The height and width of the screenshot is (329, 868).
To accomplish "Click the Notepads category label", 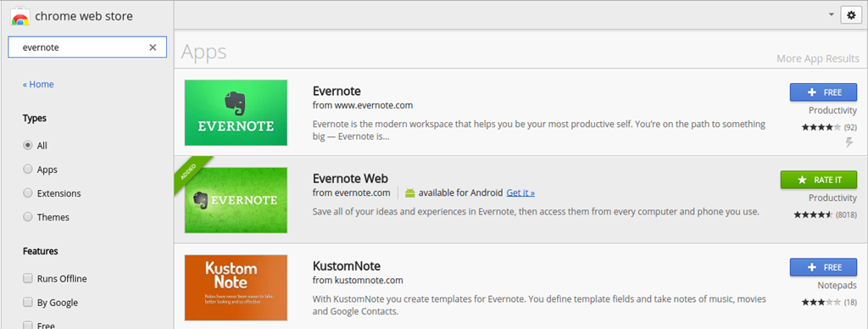I will (x=837, y=285).
